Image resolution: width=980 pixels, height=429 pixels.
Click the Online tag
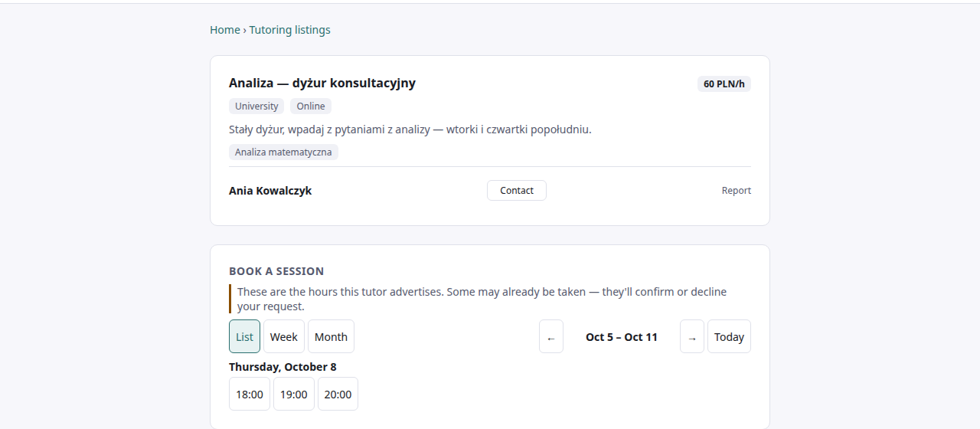311,106
